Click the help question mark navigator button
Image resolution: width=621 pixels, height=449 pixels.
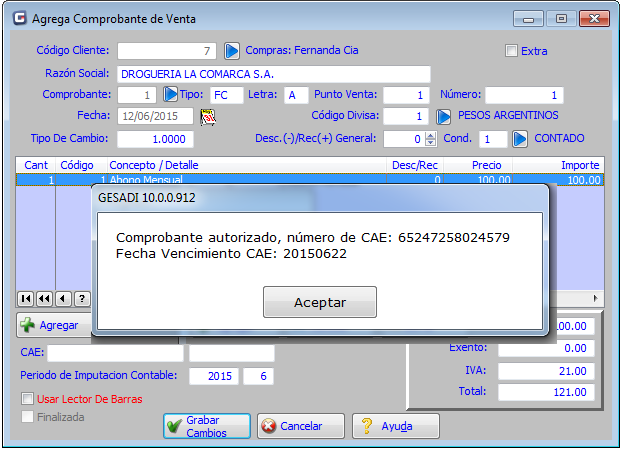(82, 298)
